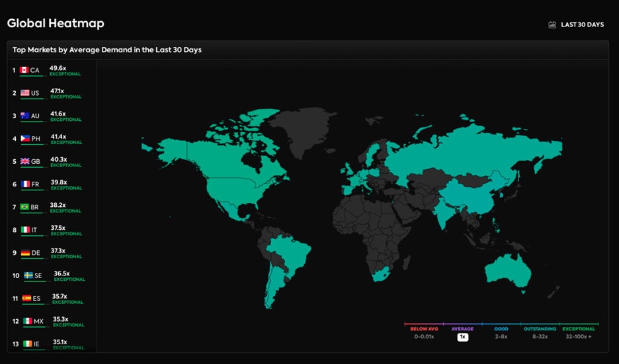Select the Australia flag icon
The width and height of the screenshot is (619, 364).
click(25, 116)
